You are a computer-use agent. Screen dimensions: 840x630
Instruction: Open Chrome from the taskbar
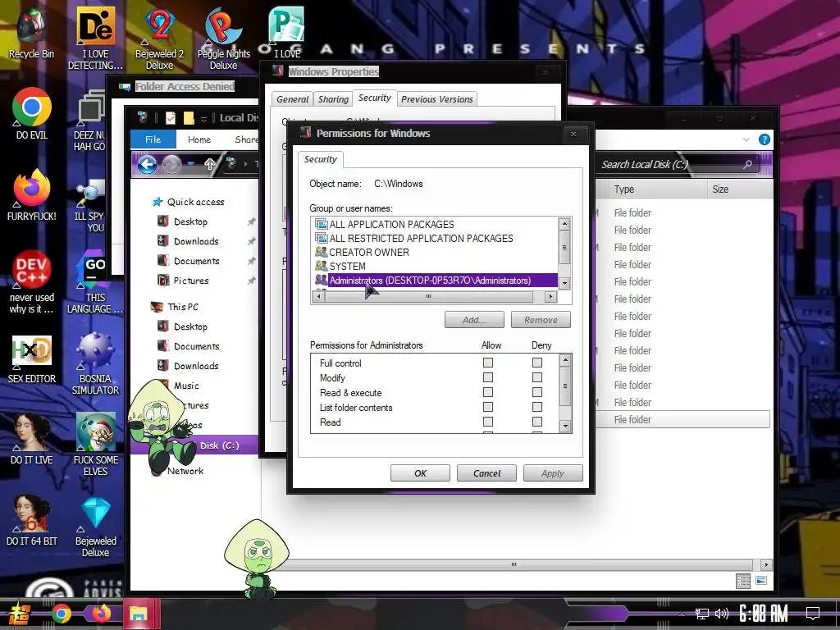61,614
